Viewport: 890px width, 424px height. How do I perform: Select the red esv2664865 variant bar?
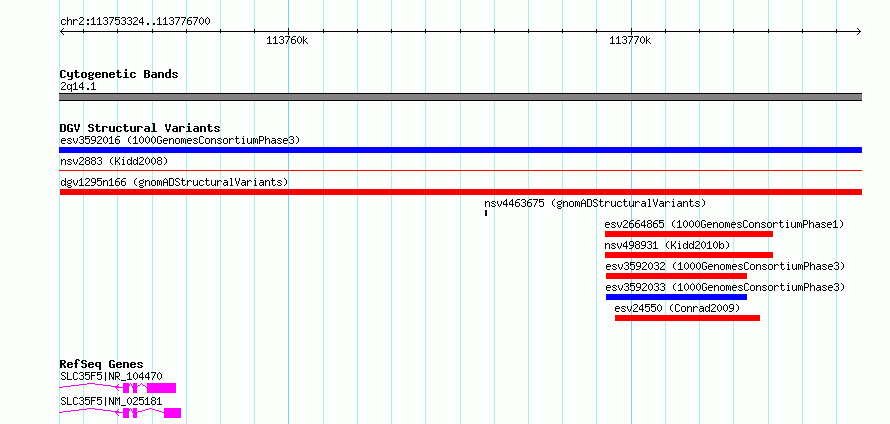689,234
